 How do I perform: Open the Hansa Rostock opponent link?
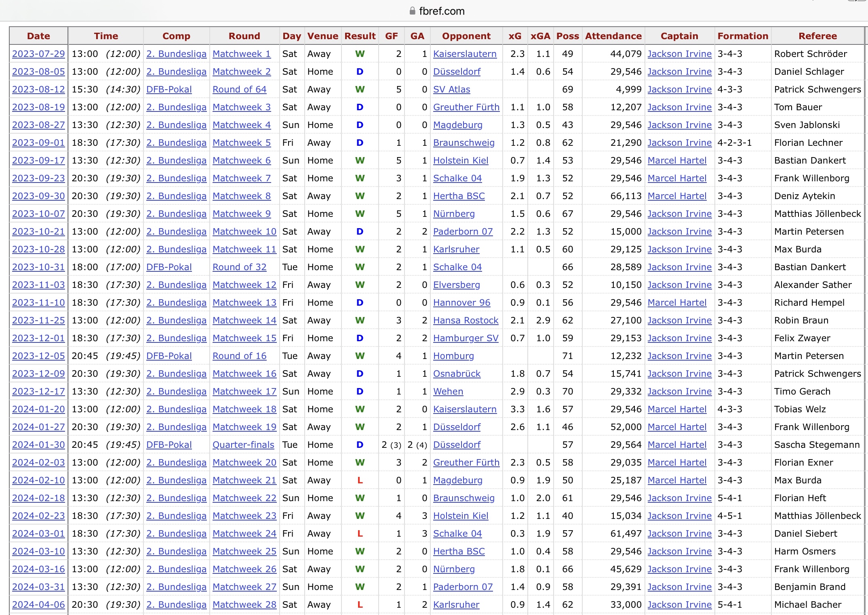[x=466, y=320]
